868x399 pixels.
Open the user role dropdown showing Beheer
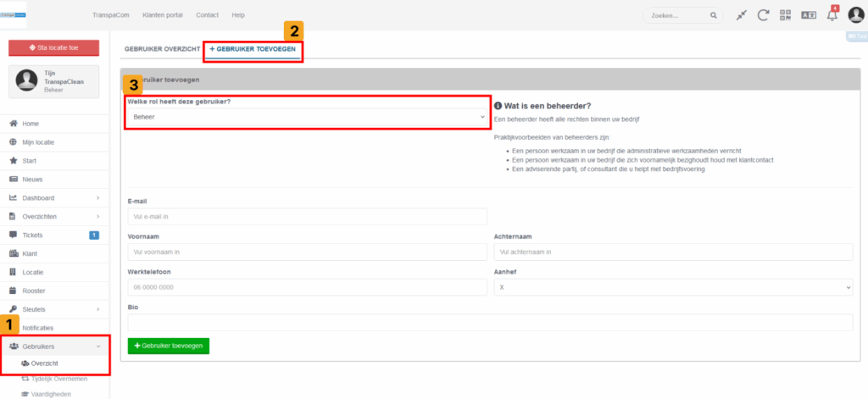tap(307, 116)
